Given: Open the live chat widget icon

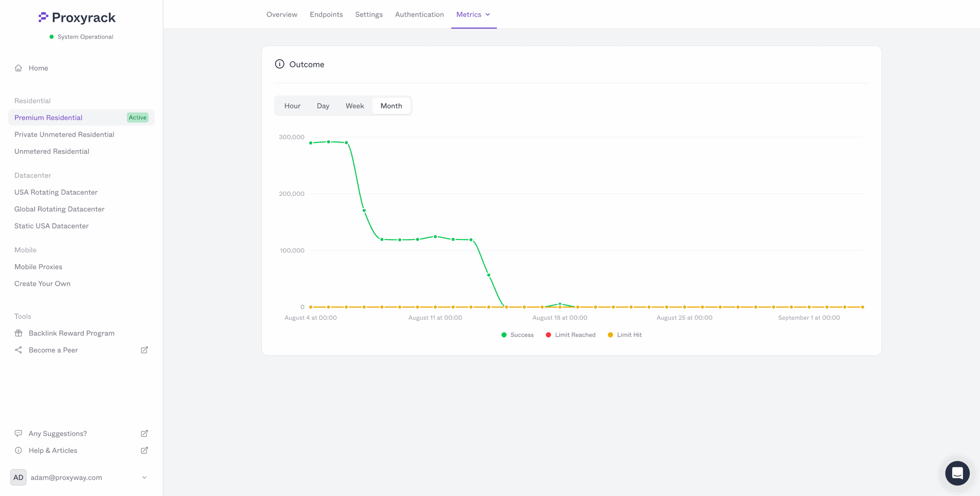Looking at the screenshot, I should point(957,473).
